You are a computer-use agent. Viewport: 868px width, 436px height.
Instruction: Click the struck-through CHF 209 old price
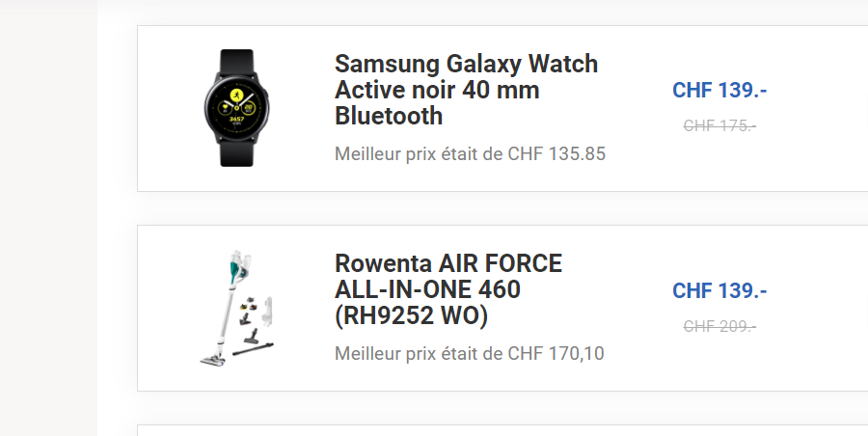[x=719, y=326]
